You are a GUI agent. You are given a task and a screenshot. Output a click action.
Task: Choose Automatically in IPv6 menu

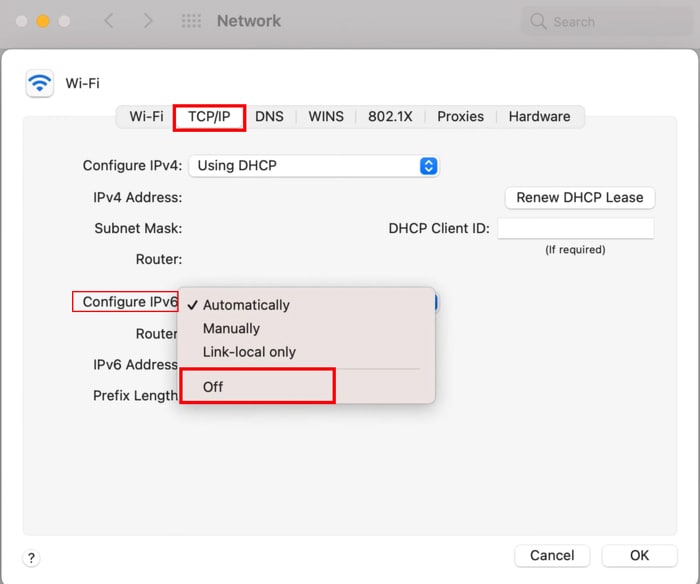(x=306, y=305)
